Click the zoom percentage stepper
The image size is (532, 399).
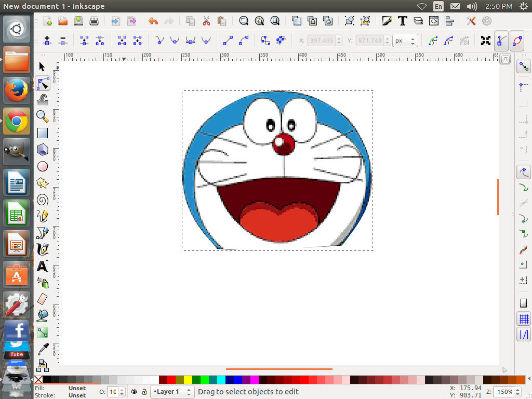point(518,392)
